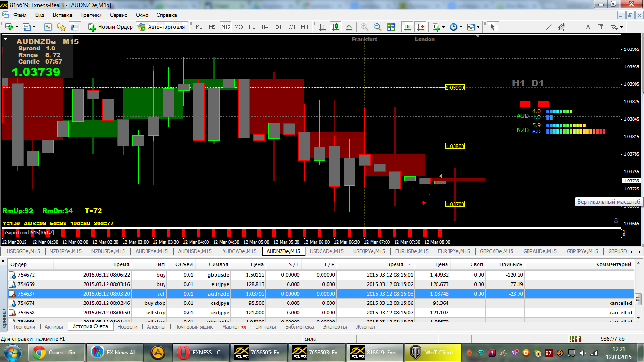Set timeframe to H1

coord(252,27)
